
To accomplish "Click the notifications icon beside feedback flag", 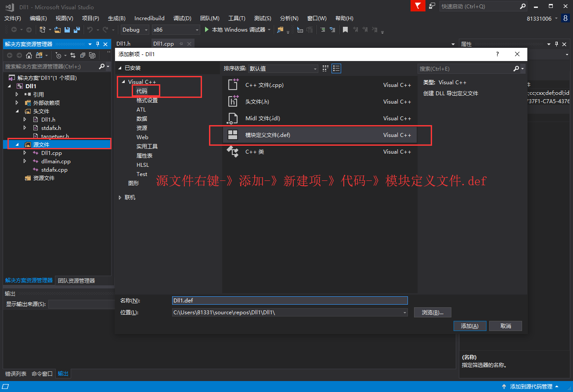I will (x=432, y=6).
